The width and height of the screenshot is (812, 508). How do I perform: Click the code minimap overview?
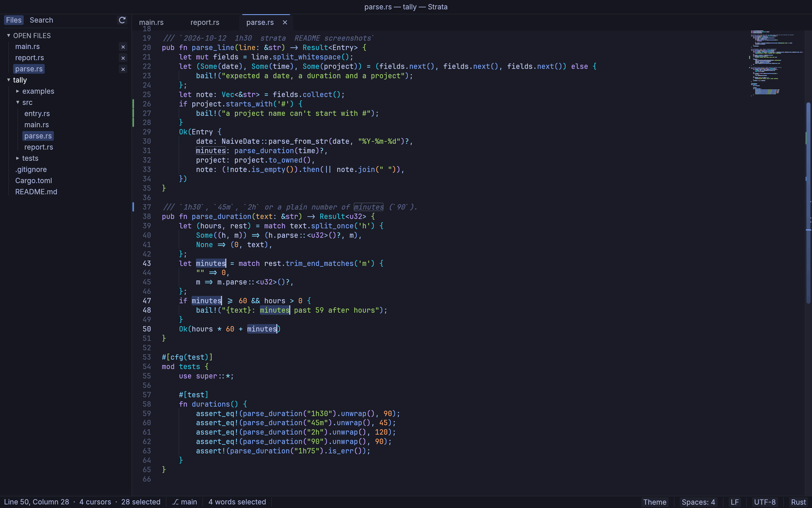tap(776, 63)
